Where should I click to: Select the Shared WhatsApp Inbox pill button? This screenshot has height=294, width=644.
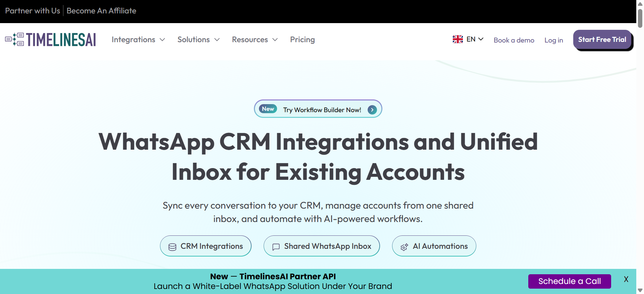[x=322, y=246]
